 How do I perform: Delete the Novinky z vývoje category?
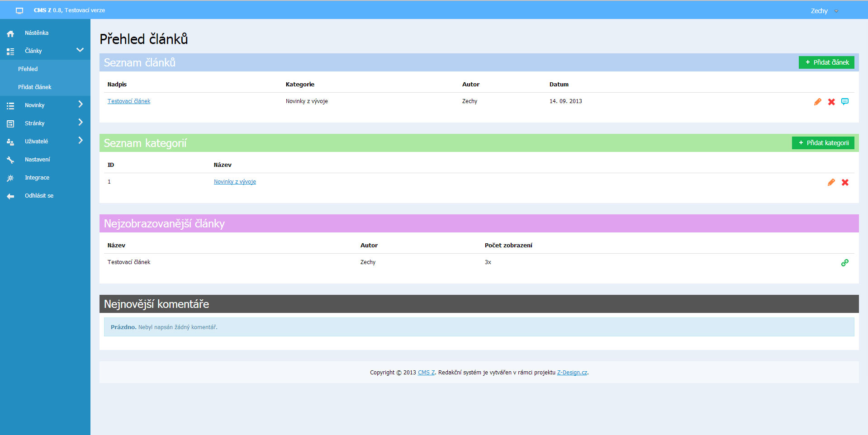click(x=845, y=182)
